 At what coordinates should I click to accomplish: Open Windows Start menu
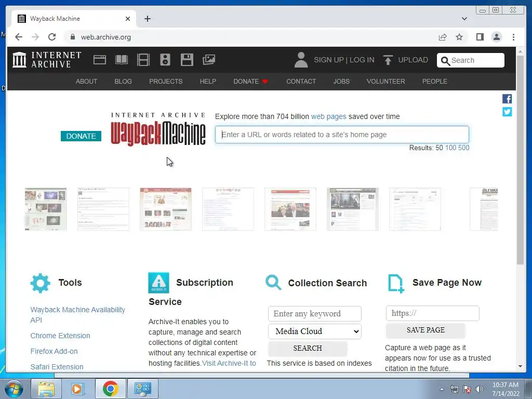(x=14, y=389)
